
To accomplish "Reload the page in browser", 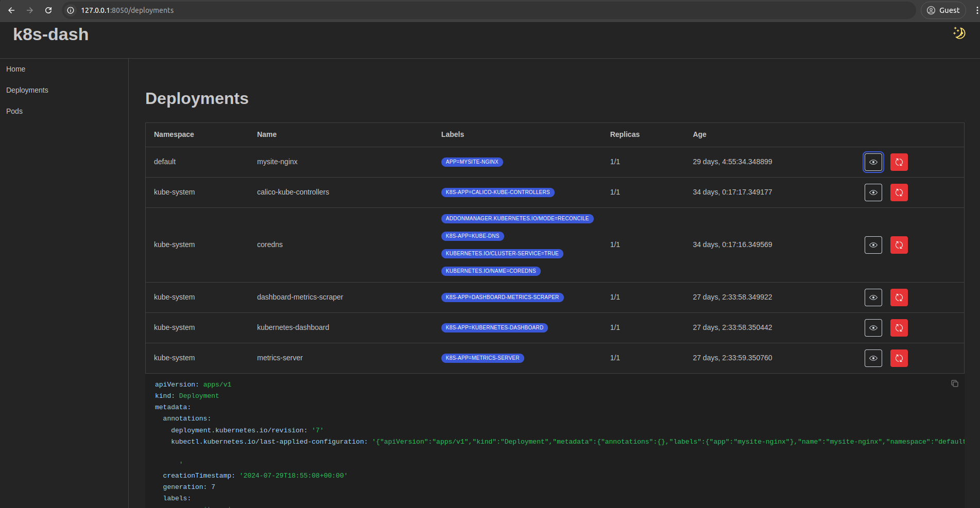I will click(48, 10).
